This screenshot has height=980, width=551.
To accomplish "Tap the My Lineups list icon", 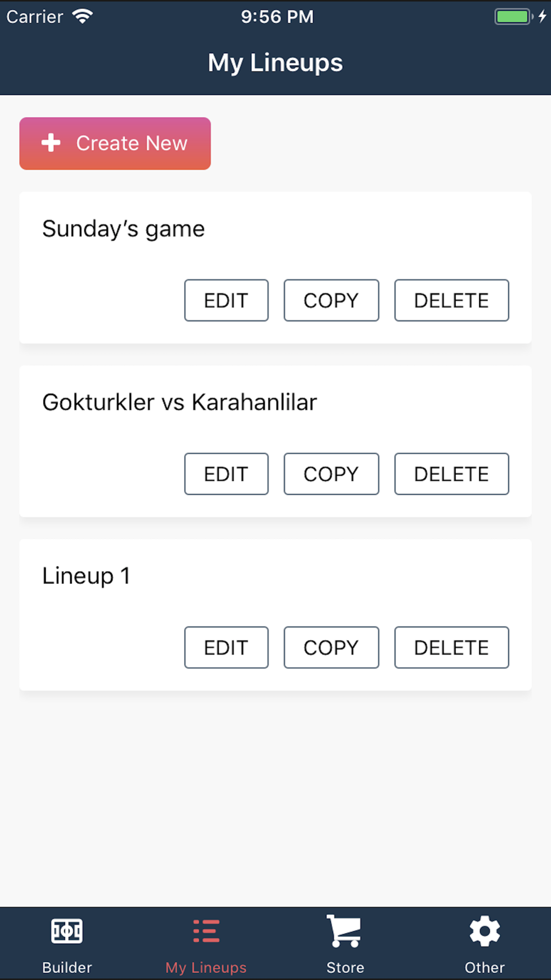I will [x=206, y=931].
